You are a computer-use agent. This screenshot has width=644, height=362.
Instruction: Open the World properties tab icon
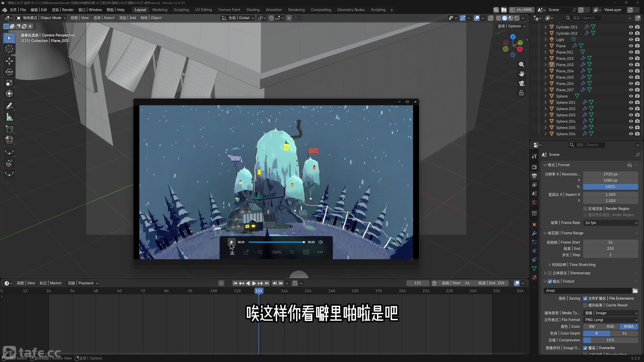coord(534,202)
